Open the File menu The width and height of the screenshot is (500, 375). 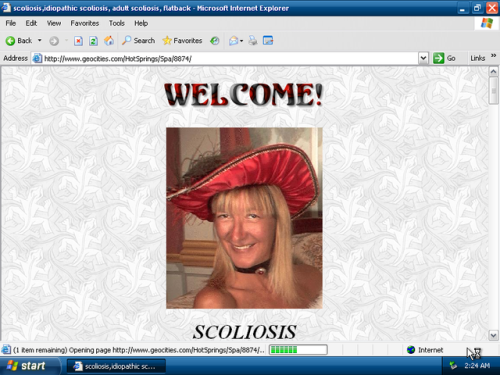coord(11,23)
